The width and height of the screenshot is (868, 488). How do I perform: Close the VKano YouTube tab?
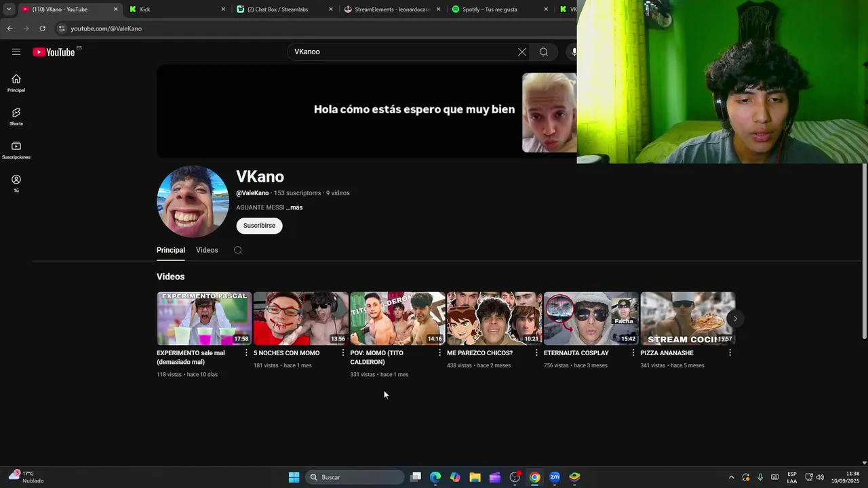tap(115, 9)
